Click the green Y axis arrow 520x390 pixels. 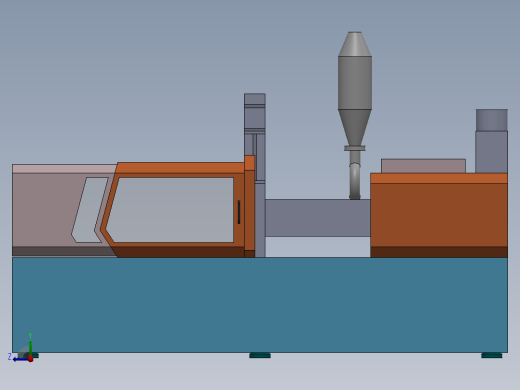click(x=30, y=348)
